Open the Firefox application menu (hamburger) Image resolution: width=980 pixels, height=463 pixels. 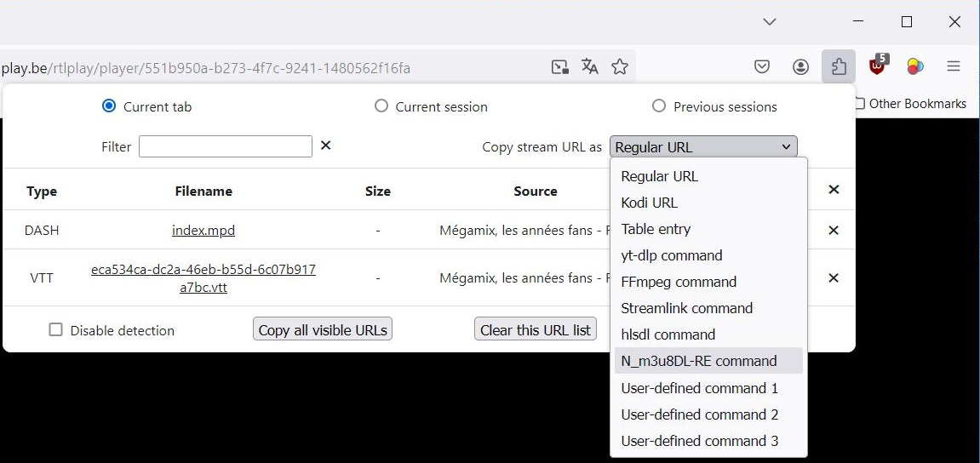point(954,66)
